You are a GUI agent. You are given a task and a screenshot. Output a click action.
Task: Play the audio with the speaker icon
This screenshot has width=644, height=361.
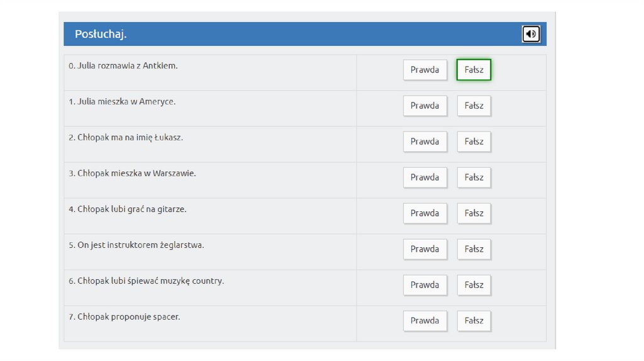pos(531,34)
